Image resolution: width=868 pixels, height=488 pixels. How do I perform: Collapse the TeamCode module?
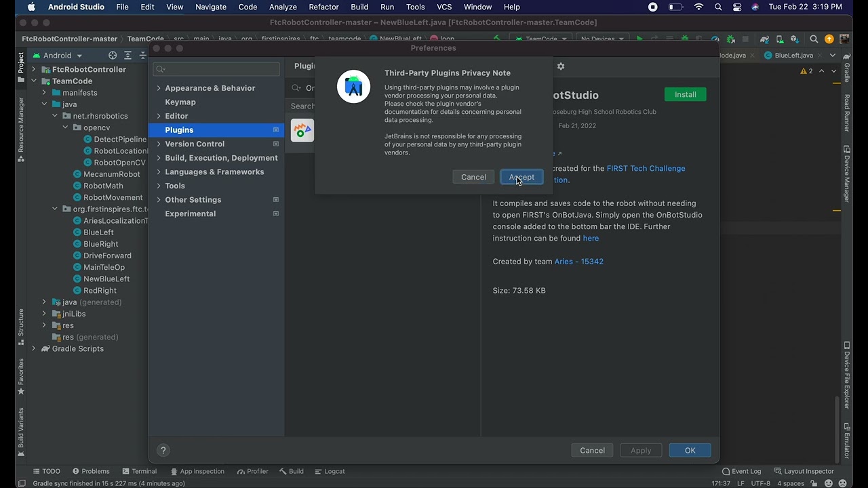(34, 81)
